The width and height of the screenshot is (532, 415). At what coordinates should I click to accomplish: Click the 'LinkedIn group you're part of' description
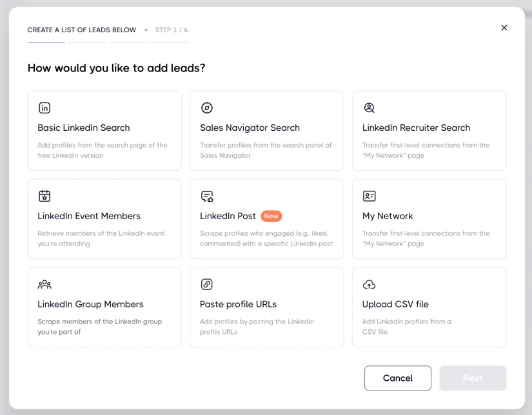point(100,327)
